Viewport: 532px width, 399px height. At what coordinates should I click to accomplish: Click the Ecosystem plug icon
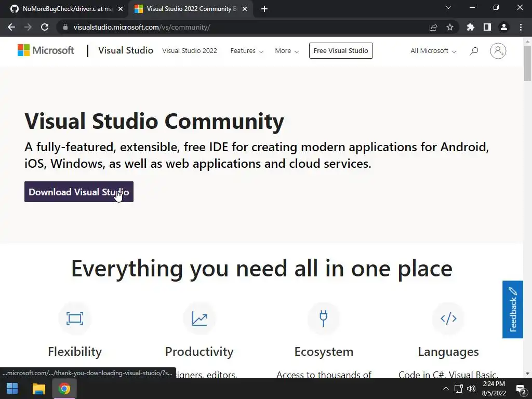(x=324, y=318)
